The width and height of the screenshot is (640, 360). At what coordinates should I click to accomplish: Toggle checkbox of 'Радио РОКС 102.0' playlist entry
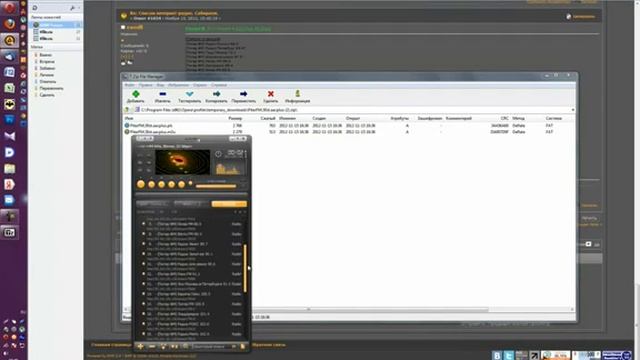(x=144, y=324)
